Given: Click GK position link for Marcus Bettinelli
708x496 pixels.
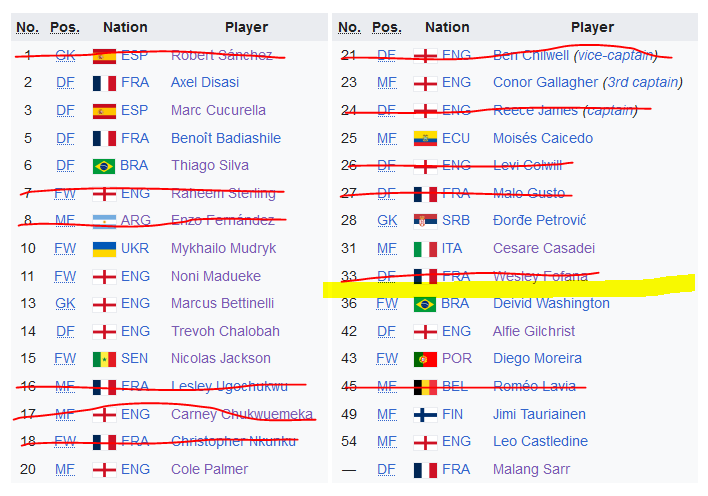Looking at the screenshot, I should pos(65,304).
